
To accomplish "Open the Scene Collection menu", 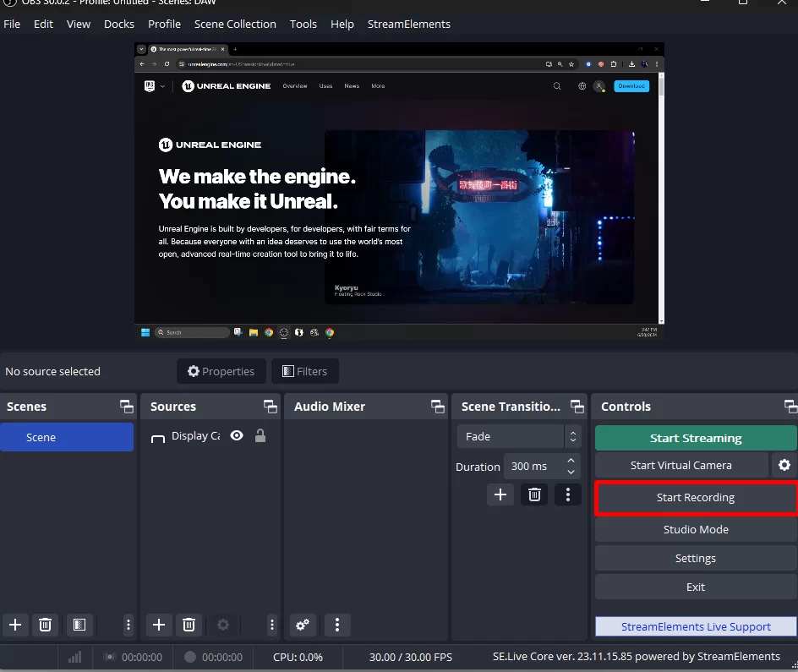I will [x=235, y=24].
